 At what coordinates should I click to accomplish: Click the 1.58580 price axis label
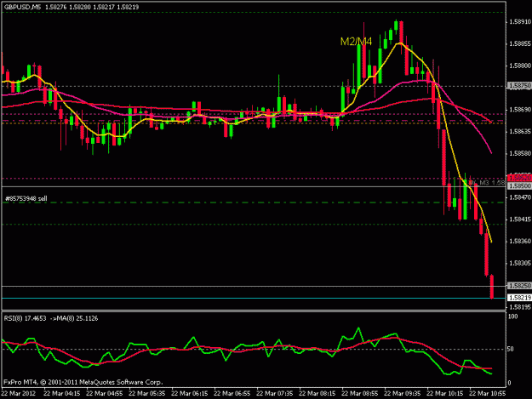520,154
